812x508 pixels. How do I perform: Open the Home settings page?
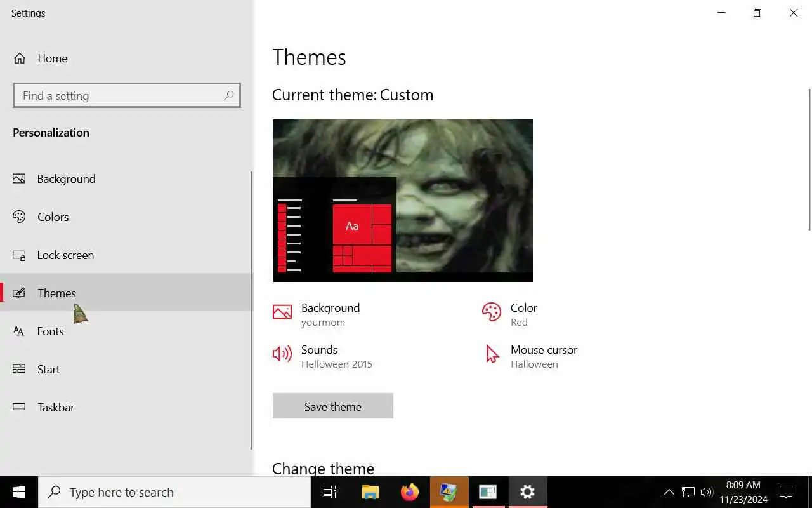(127, 58)
